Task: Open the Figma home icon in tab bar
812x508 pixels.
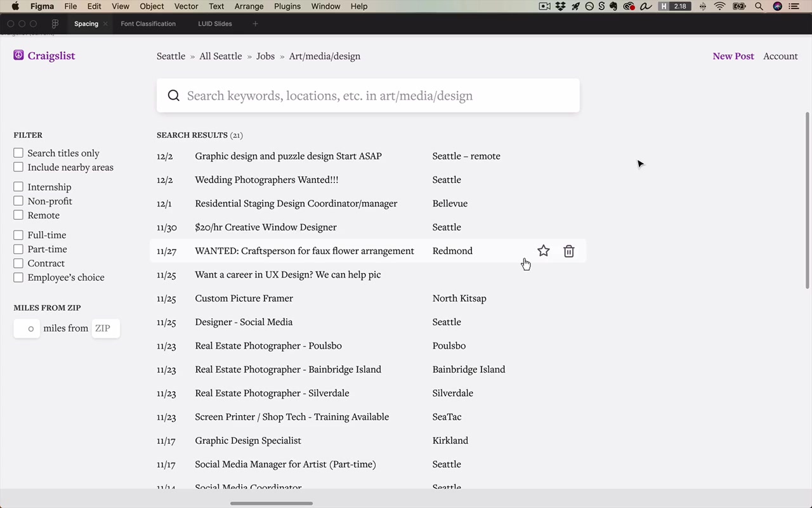Action: [x=55, y=23]
